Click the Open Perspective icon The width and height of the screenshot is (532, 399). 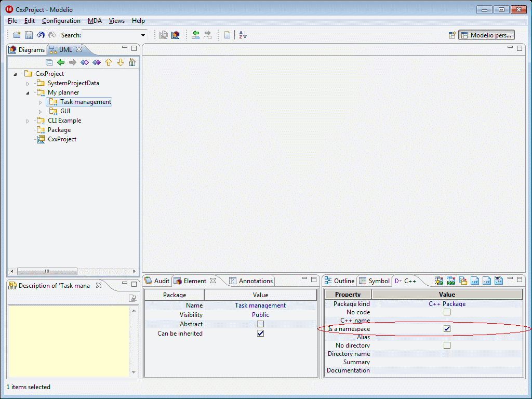tap(452, 35)
